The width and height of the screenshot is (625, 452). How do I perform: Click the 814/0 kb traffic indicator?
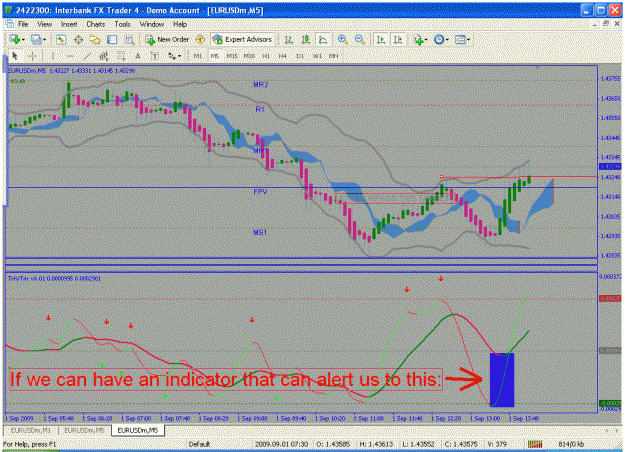pos(571,444)
